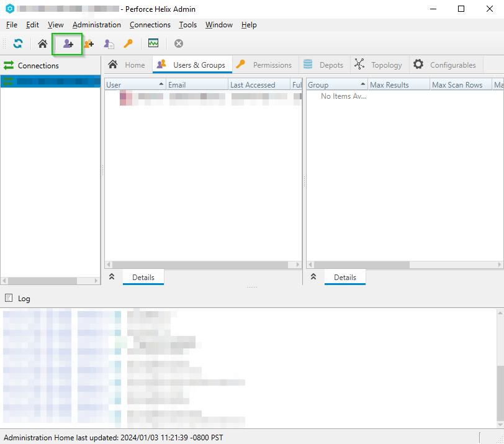Expand the Details pane under the groups list
The image size is (504, 444).
313,277
